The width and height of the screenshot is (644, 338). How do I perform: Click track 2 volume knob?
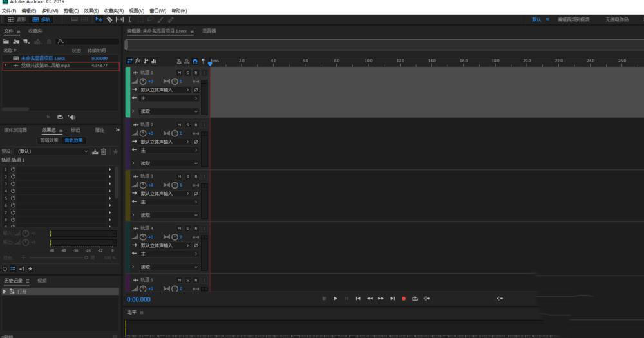pos(143,133)
